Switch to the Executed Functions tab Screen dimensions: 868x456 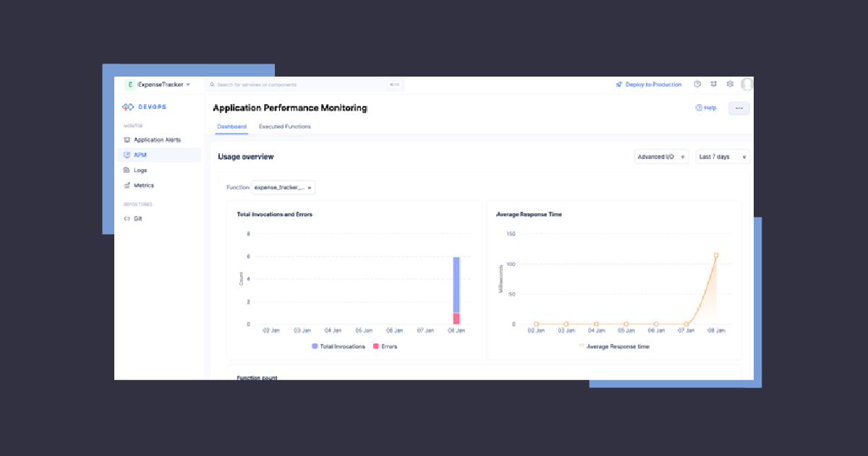285,126
